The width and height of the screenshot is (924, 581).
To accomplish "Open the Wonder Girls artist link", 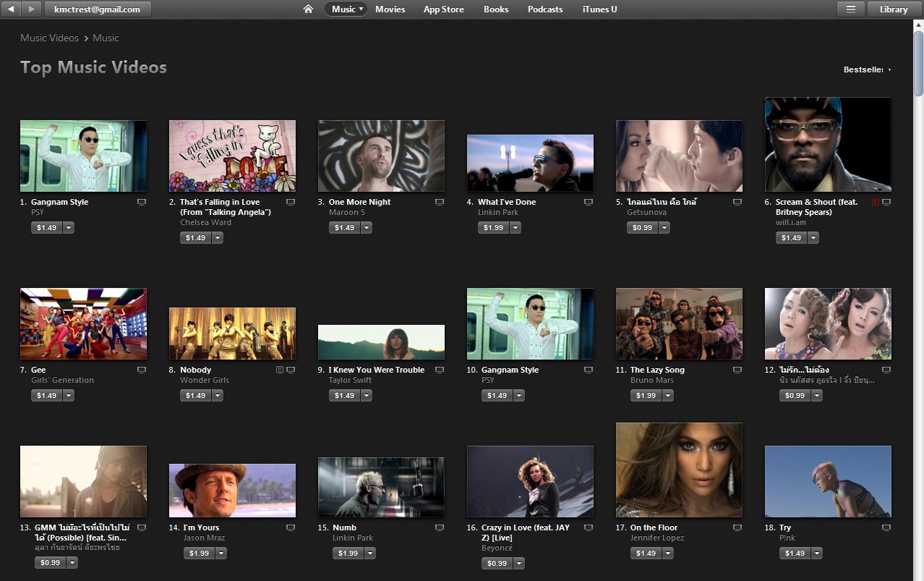I will click(205, 380).
